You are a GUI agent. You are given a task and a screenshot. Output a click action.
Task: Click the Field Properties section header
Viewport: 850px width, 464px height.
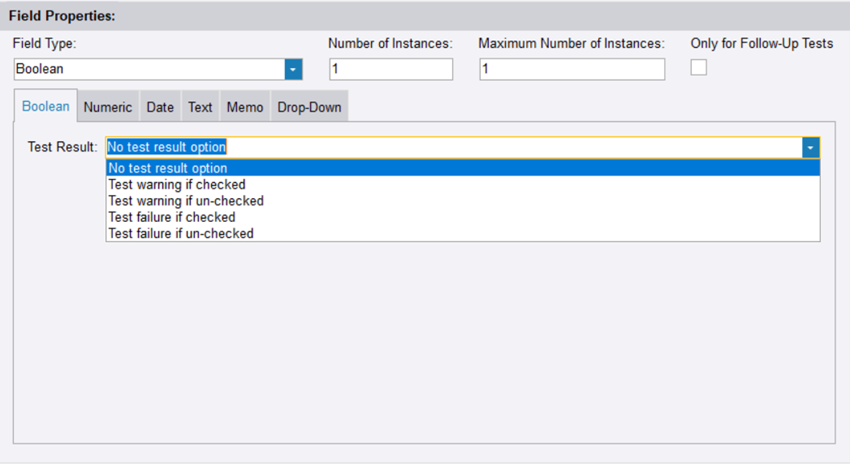(x=62, y=16)
